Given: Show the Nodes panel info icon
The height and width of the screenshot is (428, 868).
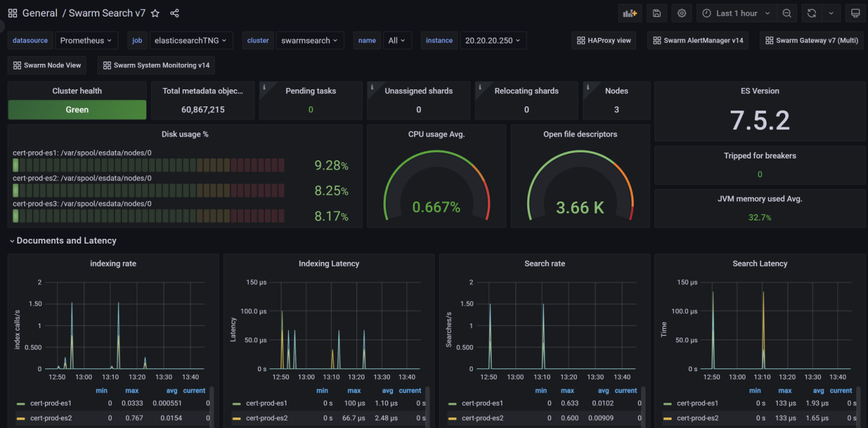Looking at the screenshot, I should point(588,87).
